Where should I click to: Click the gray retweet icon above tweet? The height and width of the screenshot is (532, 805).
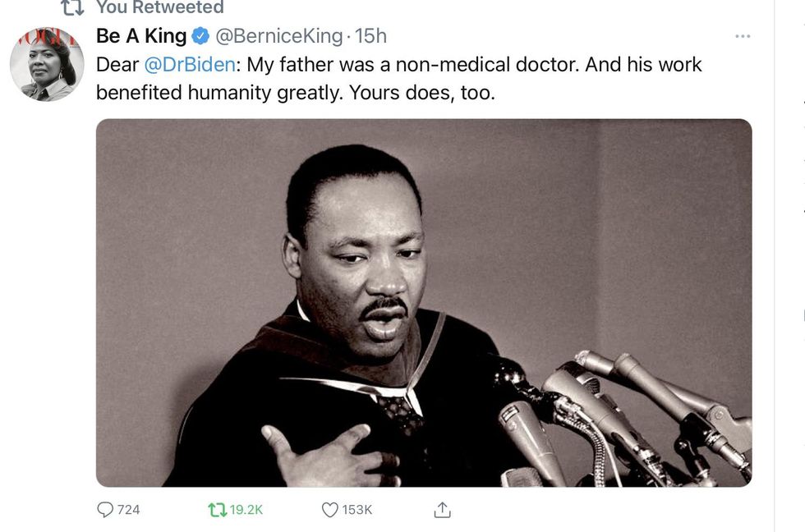click(x=73, y=7)
